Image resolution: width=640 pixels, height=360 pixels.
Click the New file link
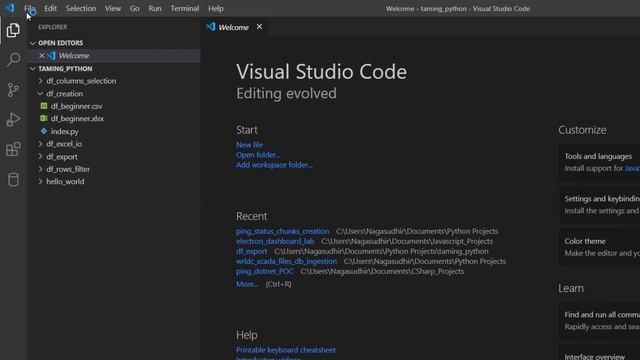click(249, 145)
